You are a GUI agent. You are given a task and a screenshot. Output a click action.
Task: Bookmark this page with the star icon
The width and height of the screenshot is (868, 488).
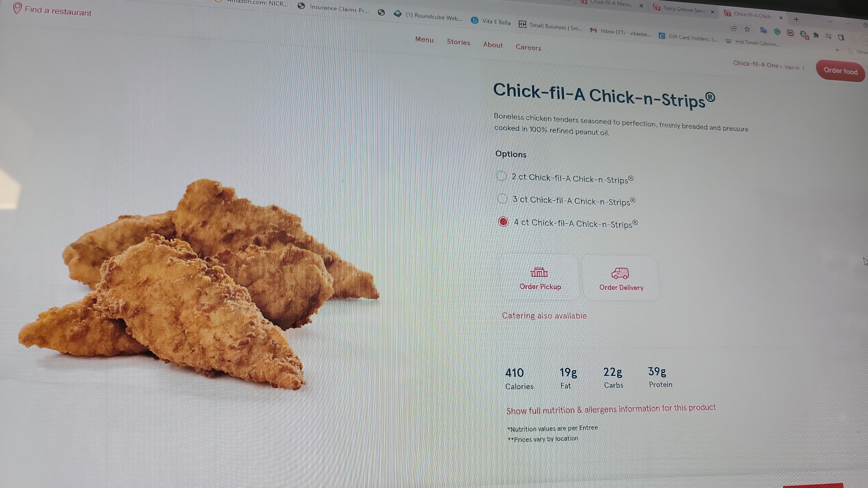(747, 29)
